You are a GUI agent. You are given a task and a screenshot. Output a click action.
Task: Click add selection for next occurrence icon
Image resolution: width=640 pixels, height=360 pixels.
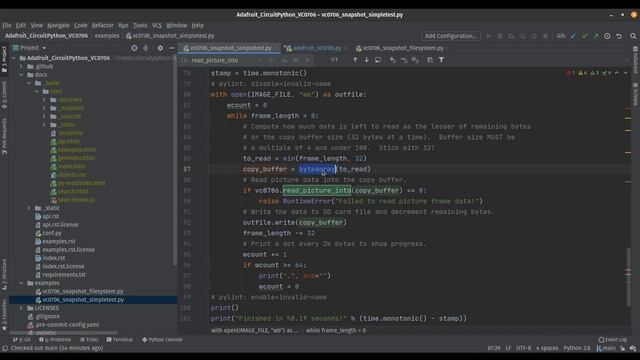tap(393, 60)
